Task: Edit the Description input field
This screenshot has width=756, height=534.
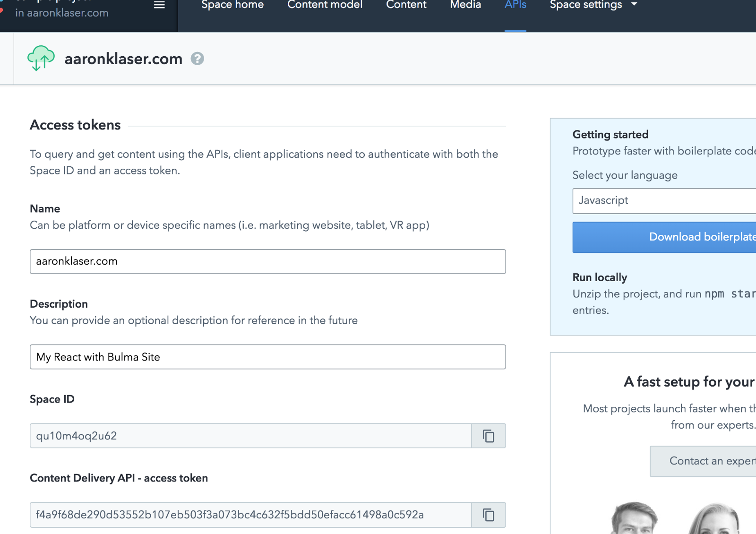Action: 268,357
